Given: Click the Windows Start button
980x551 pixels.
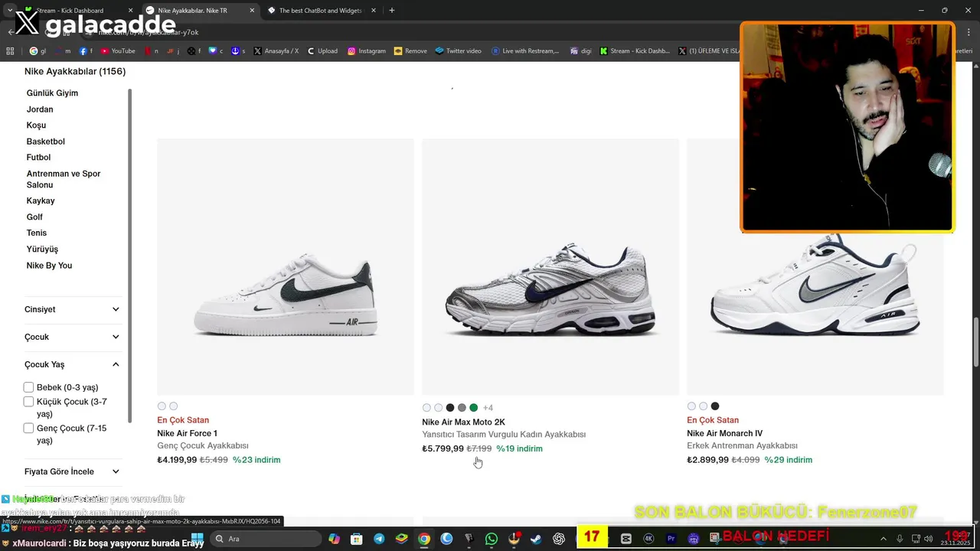Looking at the screenshot, I should pos(197,539).
